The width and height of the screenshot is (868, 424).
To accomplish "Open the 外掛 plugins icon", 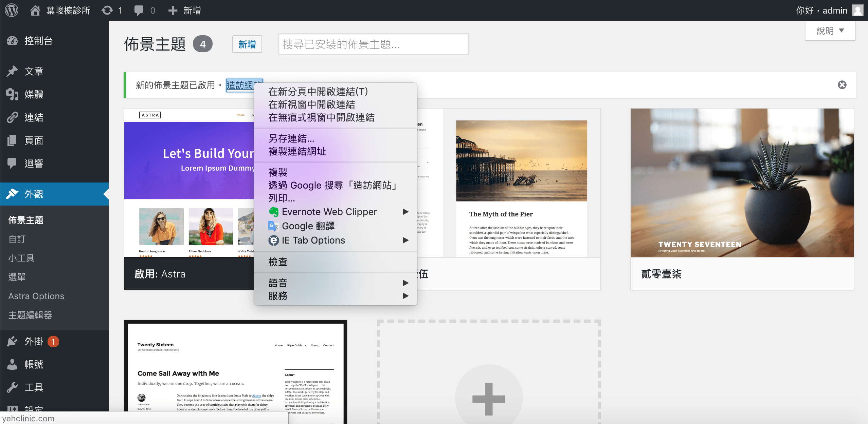I will [12, 341].
